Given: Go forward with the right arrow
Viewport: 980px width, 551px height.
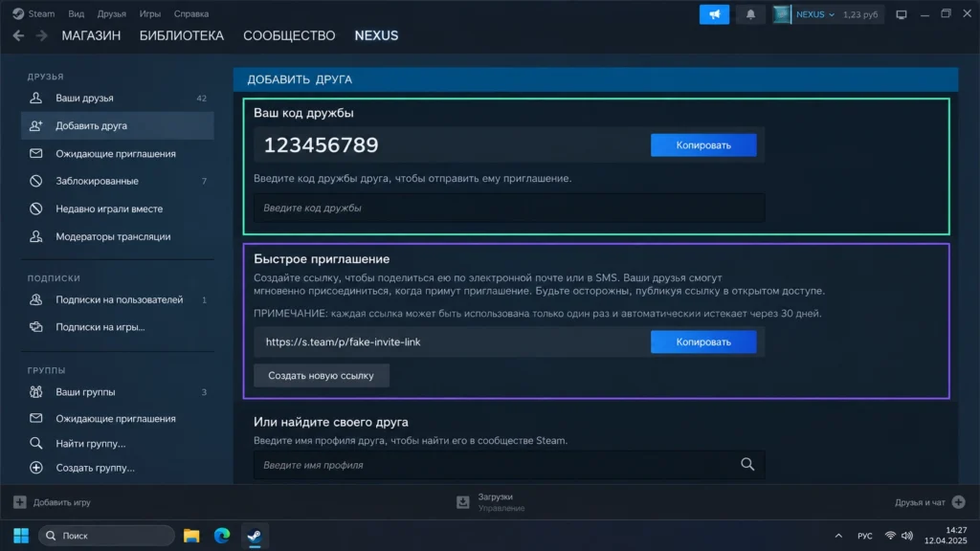Looking at the screenshot, I should pos(41,35).
